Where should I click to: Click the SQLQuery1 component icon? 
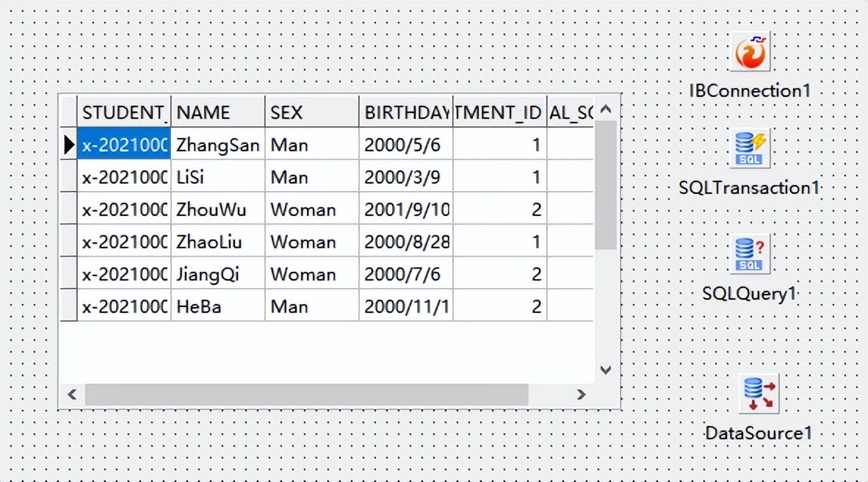[751, 254]
